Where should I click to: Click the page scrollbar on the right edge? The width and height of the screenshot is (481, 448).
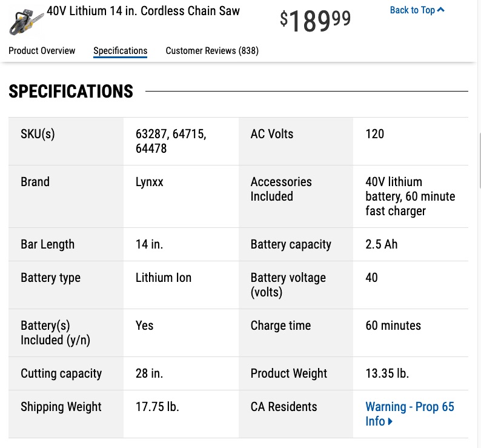[479, 160]
